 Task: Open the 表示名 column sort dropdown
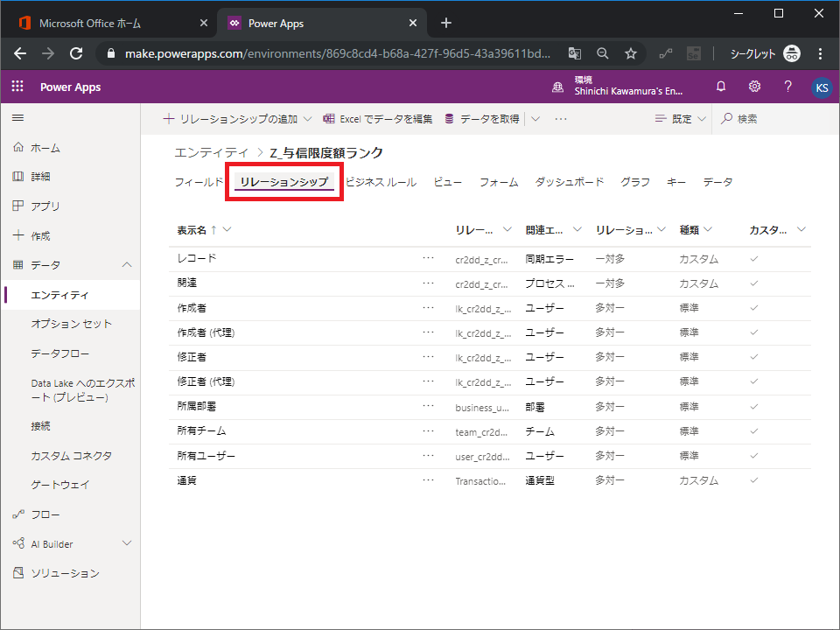227,230
